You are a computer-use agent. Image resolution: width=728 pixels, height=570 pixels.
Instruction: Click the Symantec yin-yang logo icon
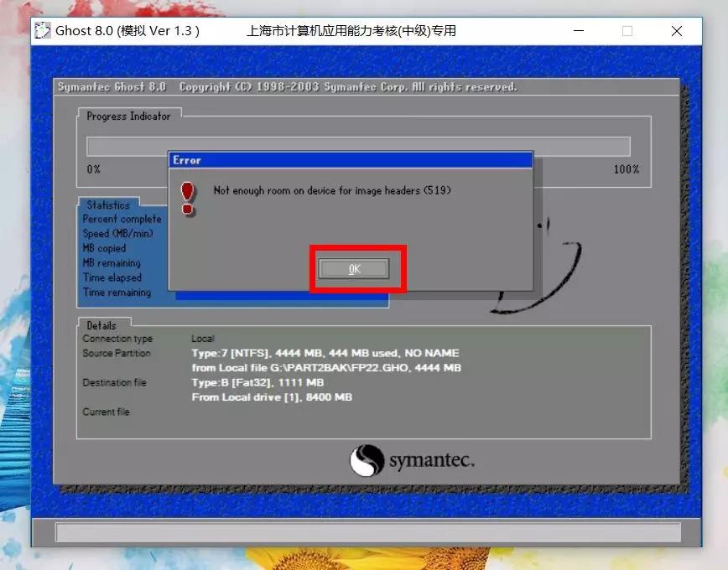pos(367,460)
